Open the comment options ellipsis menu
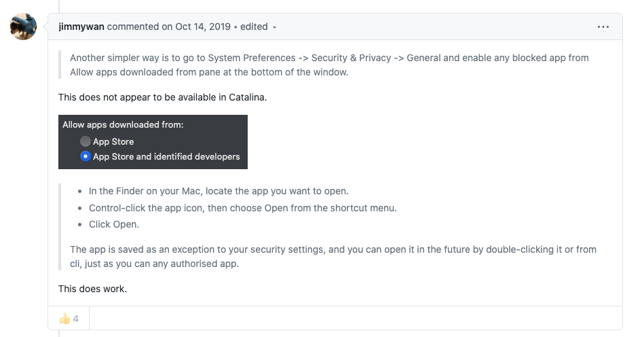This screenshot has width=644, height=337. tap(603, 27)
